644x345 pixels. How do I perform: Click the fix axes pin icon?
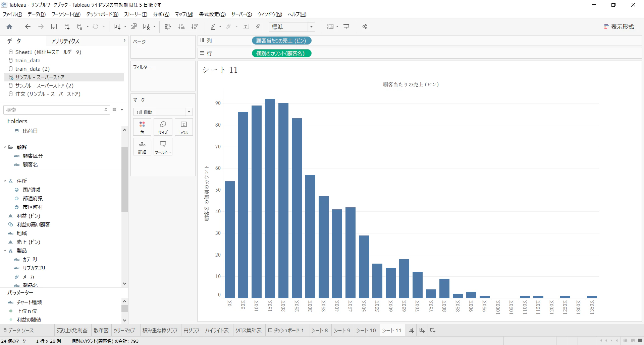[x=258, y=26]
